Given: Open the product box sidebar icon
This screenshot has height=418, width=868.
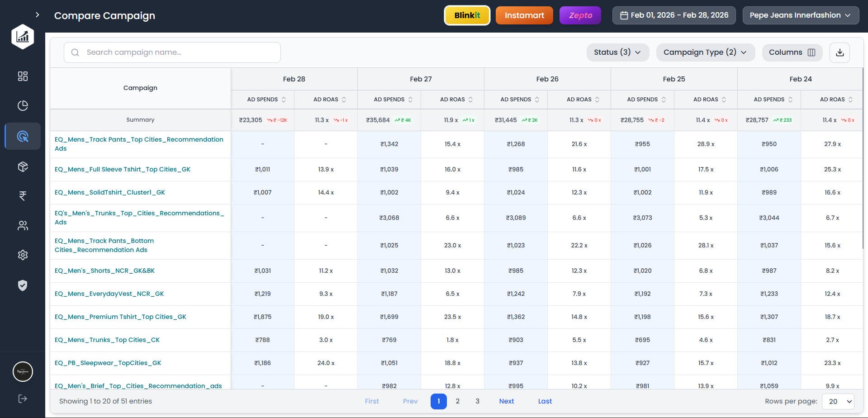Looking at the screenshot, I should pos(23,166).
